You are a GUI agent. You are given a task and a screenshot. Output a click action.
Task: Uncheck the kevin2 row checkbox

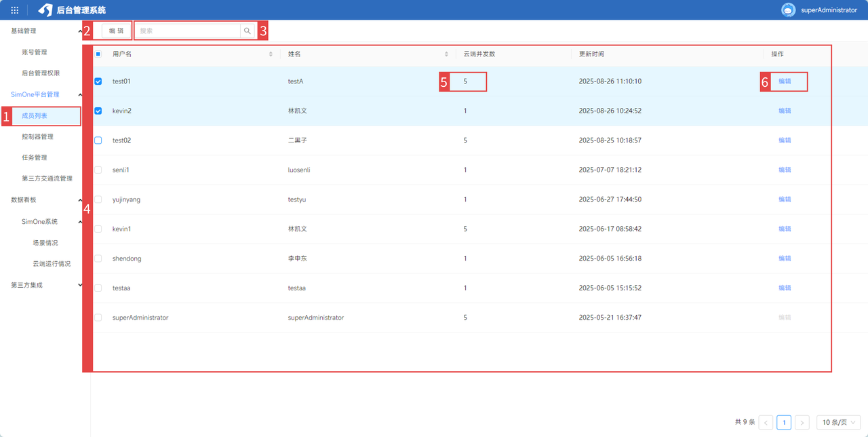pyautogui.click(x=98, y=111)
